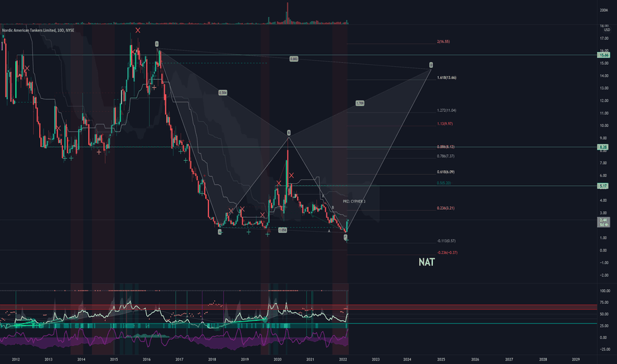Viewport: 617px width, 364px height.
Task: Click the 2012 label on time axis
Action: 16,359
